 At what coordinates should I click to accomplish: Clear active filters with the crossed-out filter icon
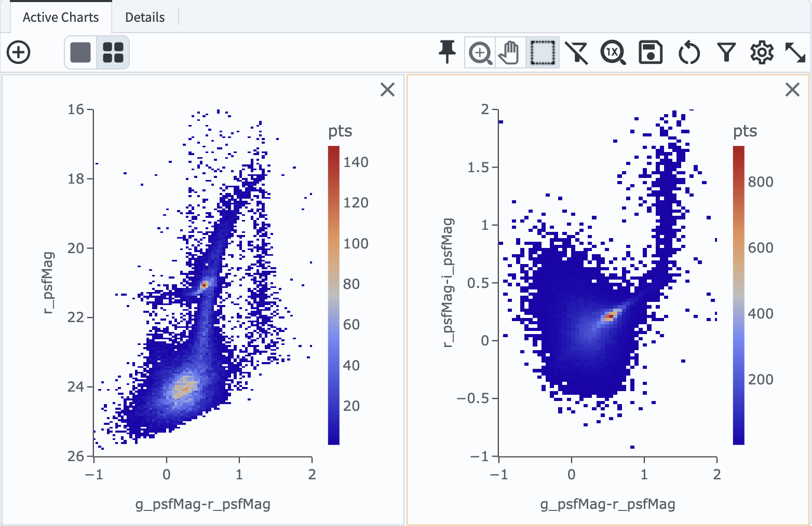point(577,52)
